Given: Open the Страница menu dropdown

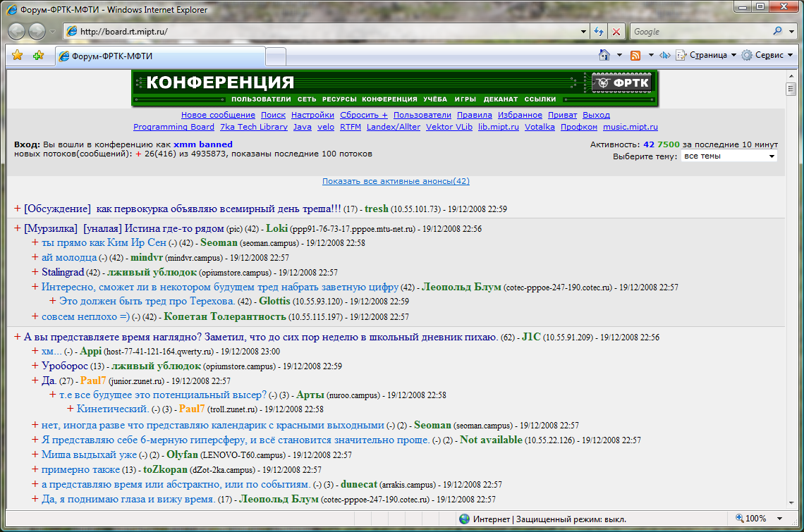Looking at the screenshot, I should (707, 55).
